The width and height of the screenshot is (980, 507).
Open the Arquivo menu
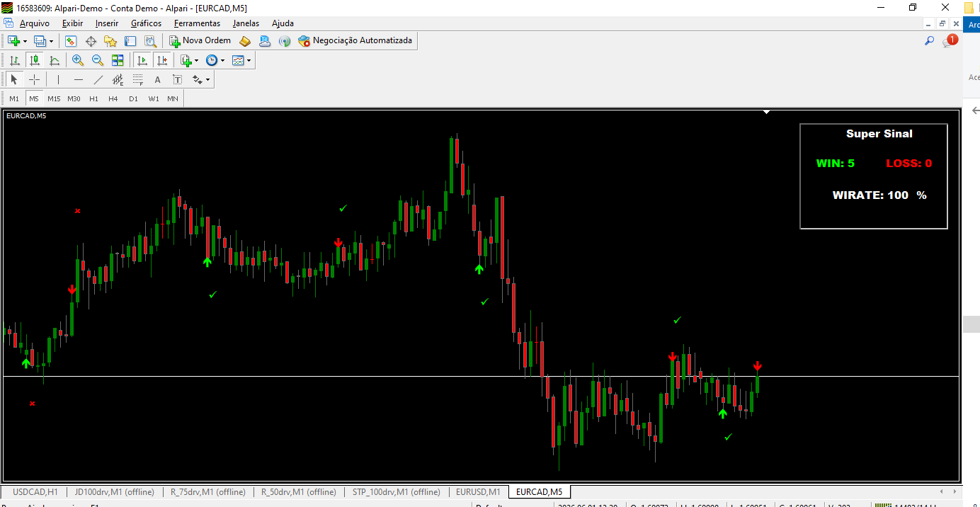(x=35, y=23)
